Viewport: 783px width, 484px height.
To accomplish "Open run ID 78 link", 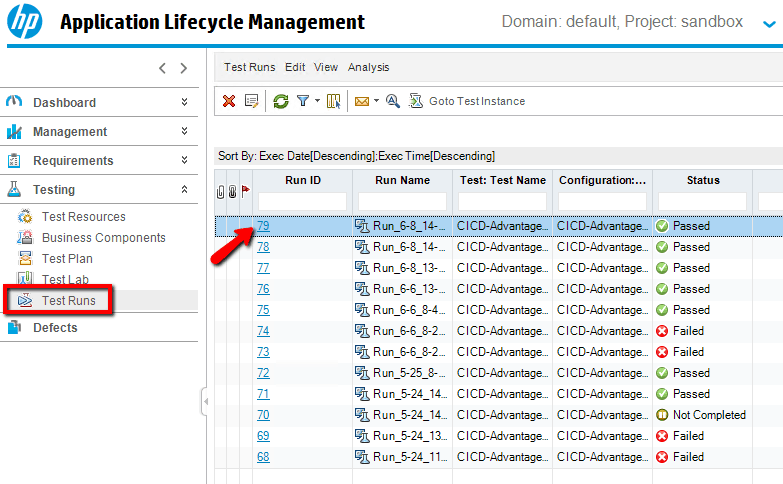I will 263,247.
